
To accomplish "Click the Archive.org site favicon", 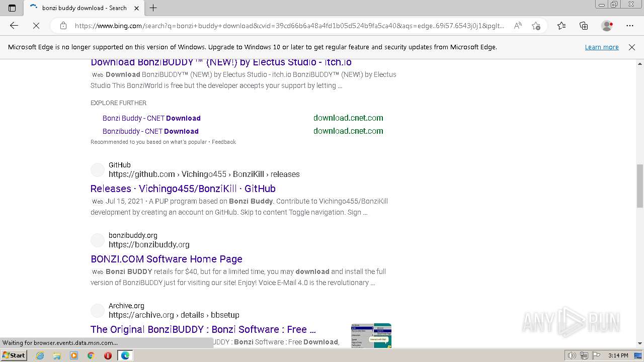I will coord(98,311).
